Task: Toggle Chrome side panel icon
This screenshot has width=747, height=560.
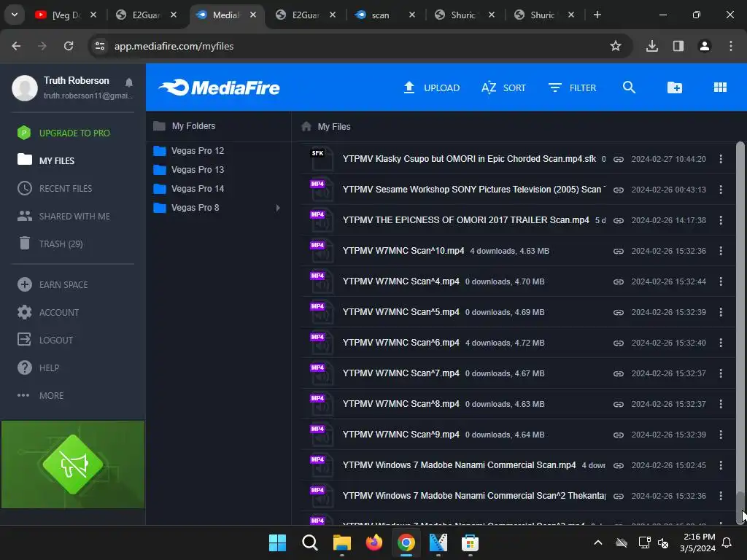Action: coord(678,46)
